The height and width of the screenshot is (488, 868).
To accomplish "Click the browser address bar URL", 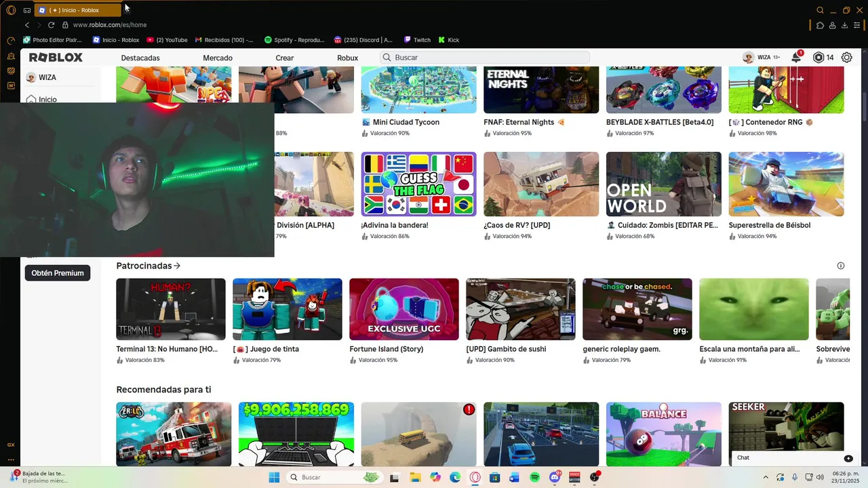I will [x=110, y=25].
